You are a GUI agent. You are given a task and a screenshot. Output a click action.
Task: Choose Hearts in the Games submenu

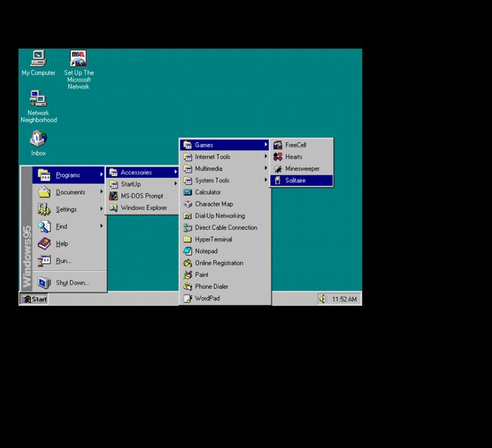[301, 157]
